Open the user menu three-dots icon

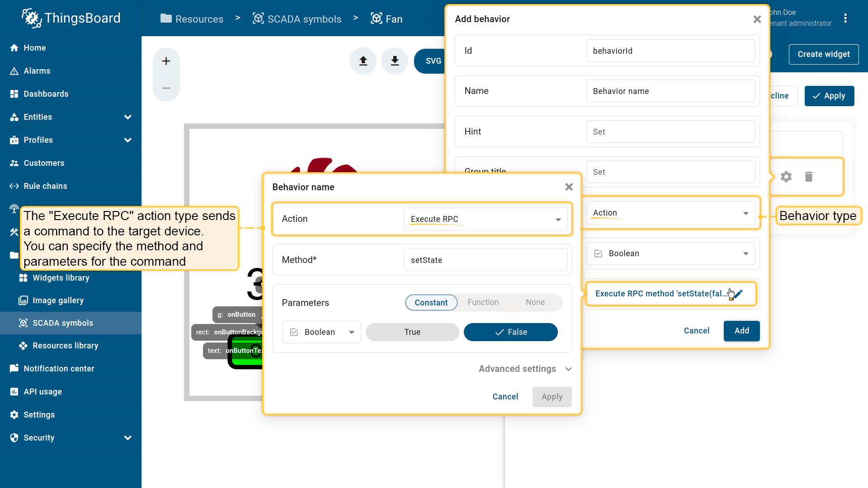coord(845,18)
